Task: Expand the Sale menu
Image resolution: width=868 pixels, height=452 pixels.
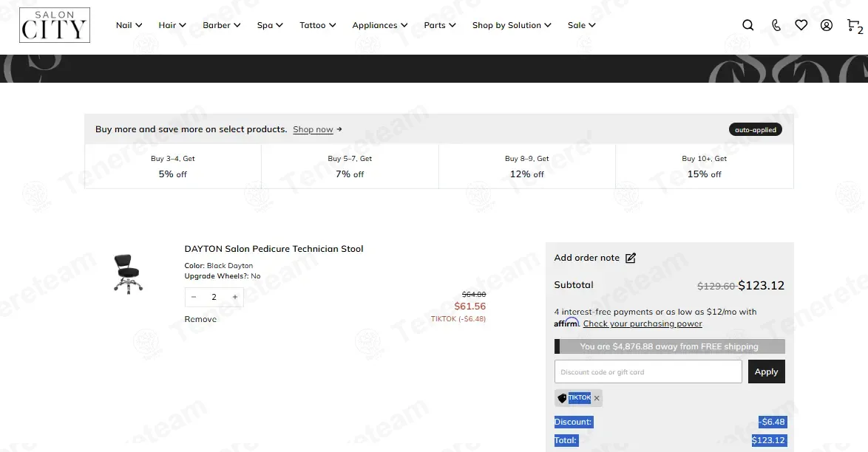Action: coord(581,25)
